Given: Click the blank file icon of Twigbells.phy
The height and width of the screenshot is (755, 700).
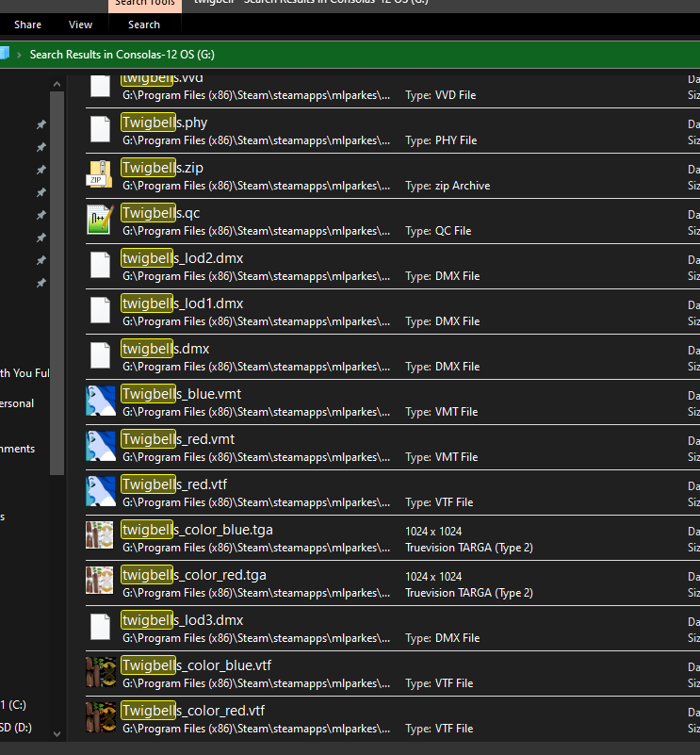Looking at the screenshot, I should (101, 129).
